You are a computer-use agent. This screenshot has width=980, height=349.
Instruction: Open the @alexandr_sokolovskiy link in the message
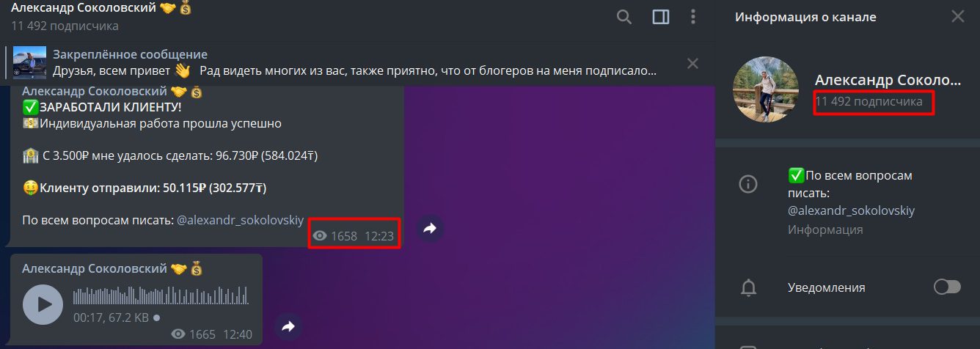pos(241,218)
